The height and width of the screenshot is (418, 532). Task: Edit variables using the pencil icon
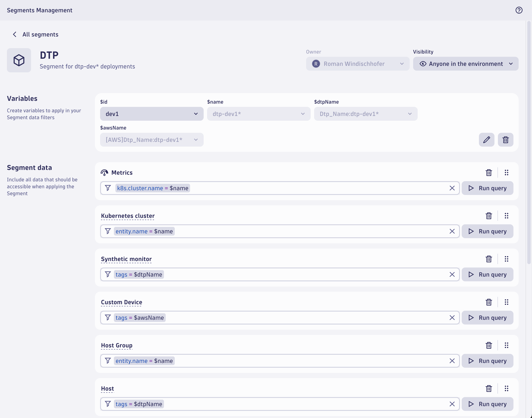pos(486,139)
